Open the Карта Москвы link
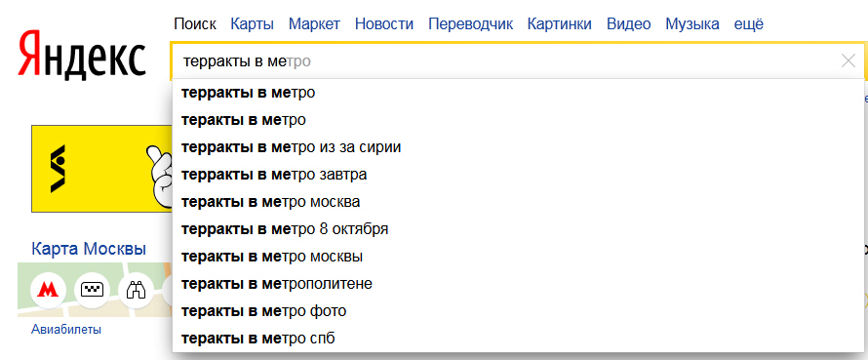The width and height of the screenshot is (868, 360). 89,249
